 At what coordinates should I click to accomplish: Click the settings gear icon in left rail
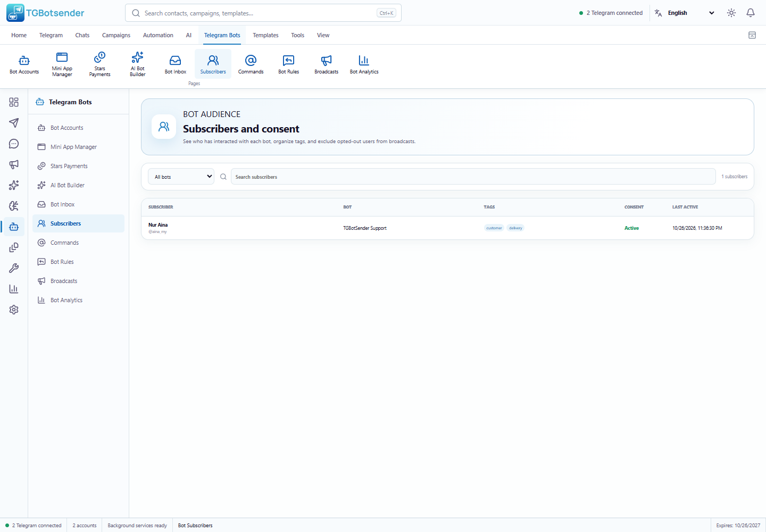[14, 310]
